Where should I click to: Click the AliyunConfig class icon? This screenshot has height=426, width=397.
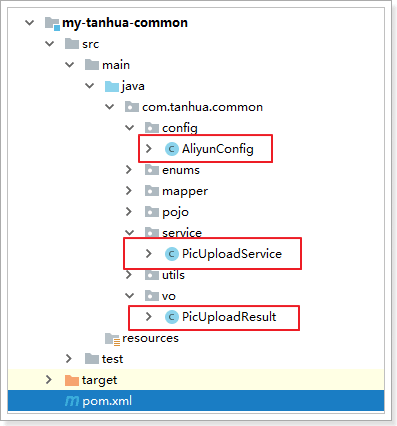click(x=172, y=149)
